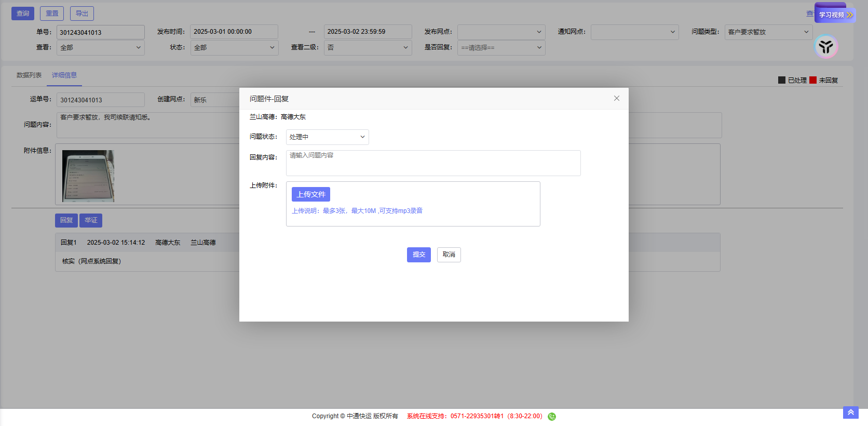Open the attachment photo thumbnail
Image resolution: width=868 pixels, height=426 pixels.
(88, 176)
